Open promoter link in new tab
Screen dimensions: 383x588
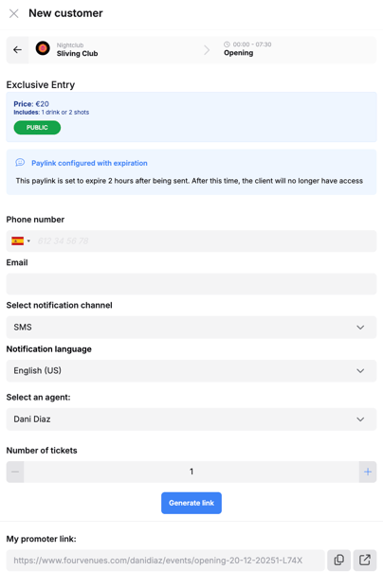pos(365,561)
